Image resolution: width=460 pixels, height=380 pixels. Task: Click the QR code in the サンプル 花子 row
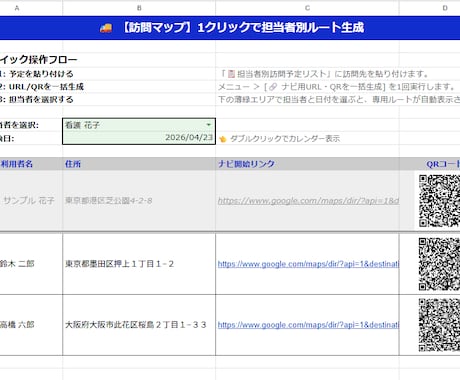tap(439, 201)
